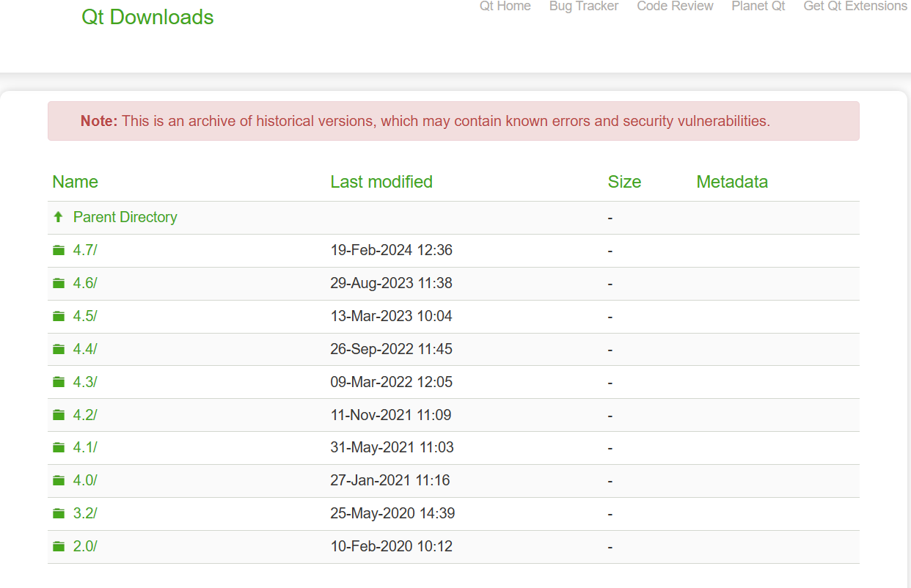Visit Planet Qt navigation link
The height and width of the screenshot is (588, 911).
[758, 6]
